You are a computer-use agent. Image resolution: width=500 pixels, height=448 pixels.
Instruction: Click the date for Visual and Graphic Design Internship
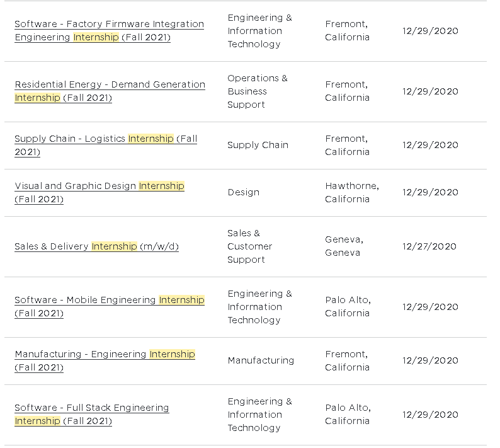point(430,192)
